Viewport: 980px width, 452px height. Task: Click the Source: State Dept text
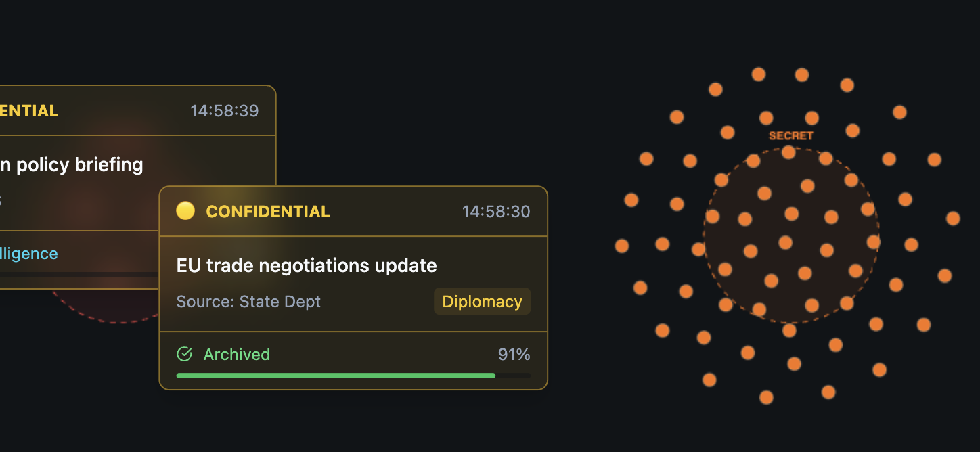(248, 302)
